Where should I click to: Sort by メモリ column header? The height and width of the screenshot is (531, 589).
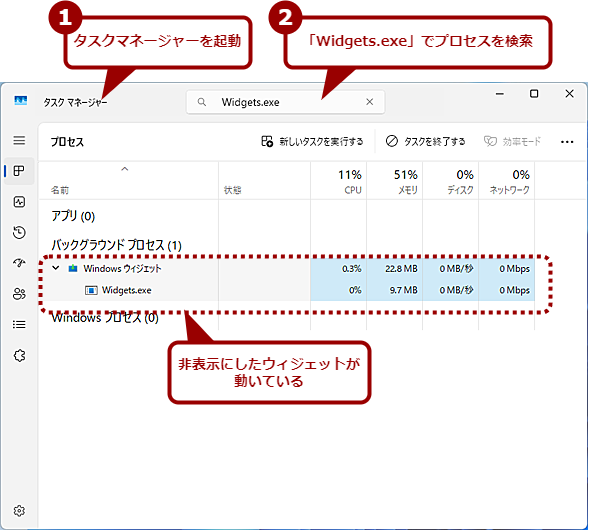coord(394,181)
